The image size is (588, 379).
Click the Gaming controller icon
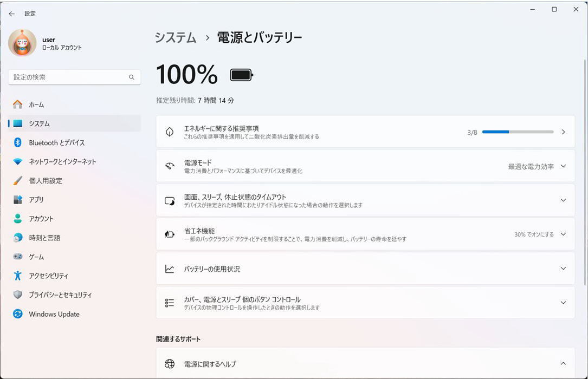[x=18, y=257]
